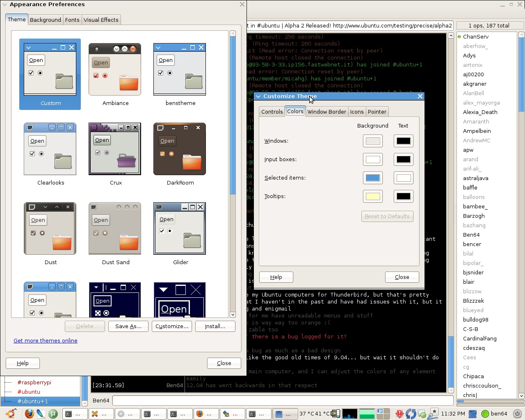The height and width of the screenshot is (420, 525).
Task: Click the Save As... button
Action: point(128,326)
